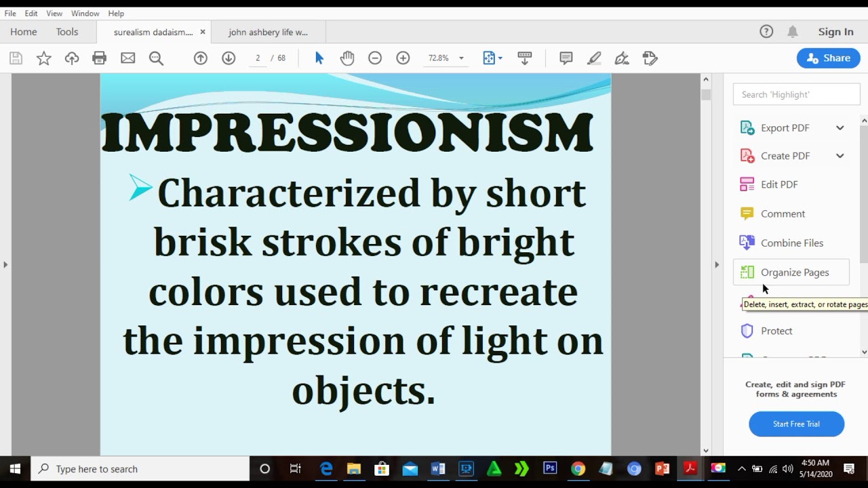
Task: Open Task View on the taskbar
Action: 295,468
